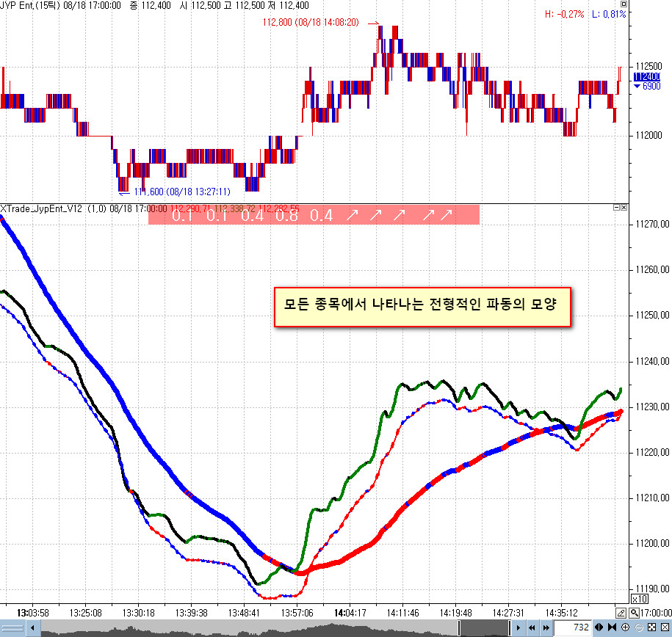Click the 13:03:58 time axis label
The image size is (672, 637).
(33, 613)
